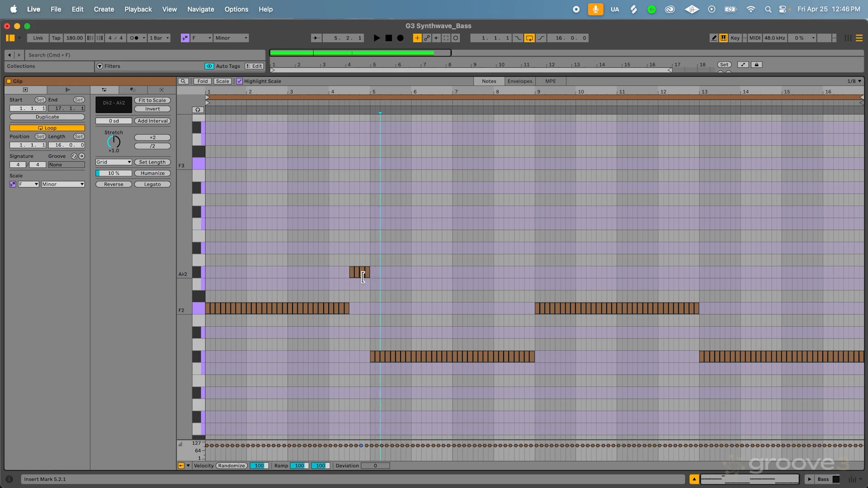Toggle Automation Arm in the control bar
The image size is (868, 488).
pos(427,38)
